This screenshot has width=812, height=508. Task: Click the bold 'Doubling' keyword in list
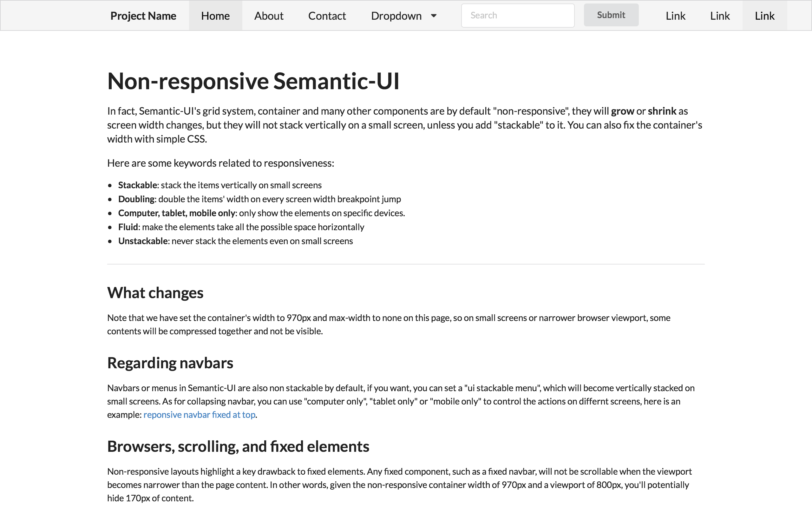pos(136,199)
